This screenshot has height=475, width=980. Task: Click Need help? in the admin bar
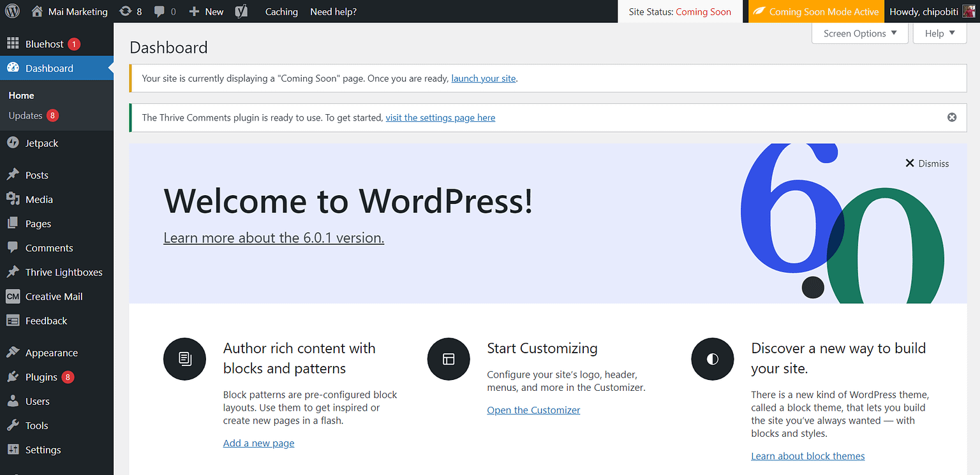(333, 11)
